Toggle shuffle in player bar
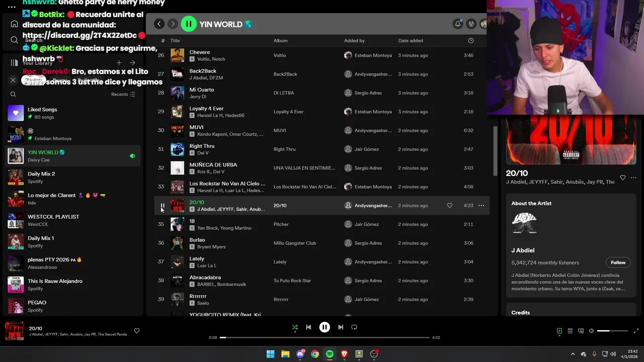 pos(295,327)
